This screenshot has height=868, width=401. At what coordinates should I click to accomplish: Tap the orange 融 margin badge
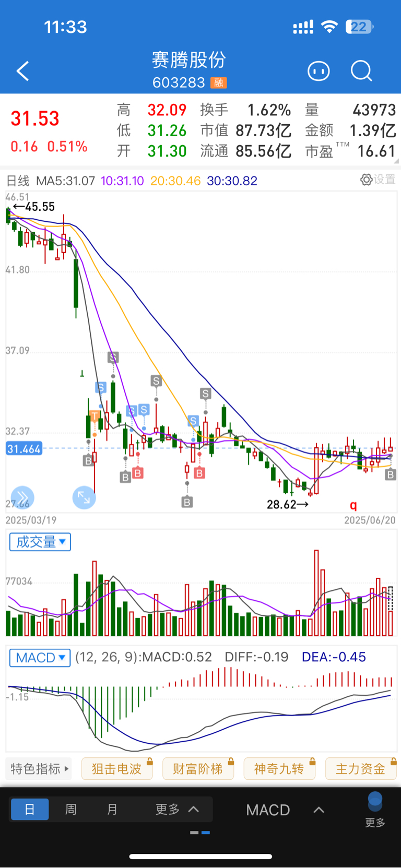click(x=218, y=82)
